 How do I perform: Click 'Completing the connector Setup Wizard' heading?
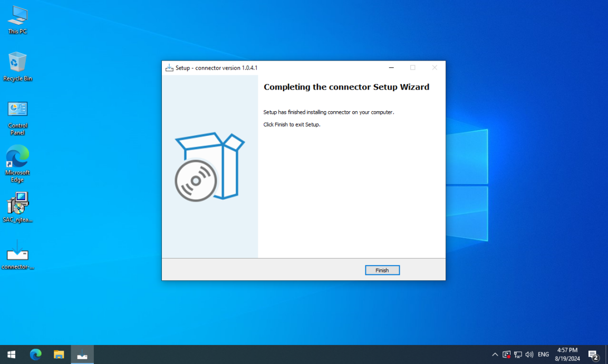[x=346, y=87]
